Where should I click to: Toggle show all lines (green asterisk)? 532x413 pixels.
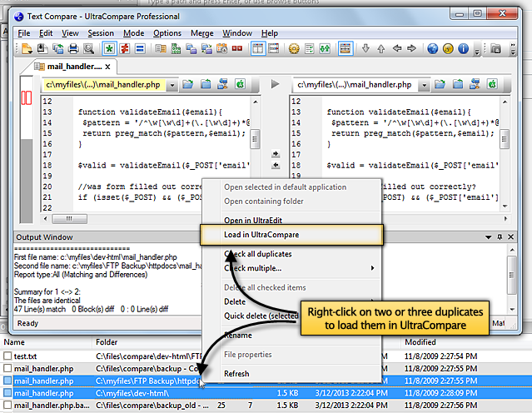point(109,48)
